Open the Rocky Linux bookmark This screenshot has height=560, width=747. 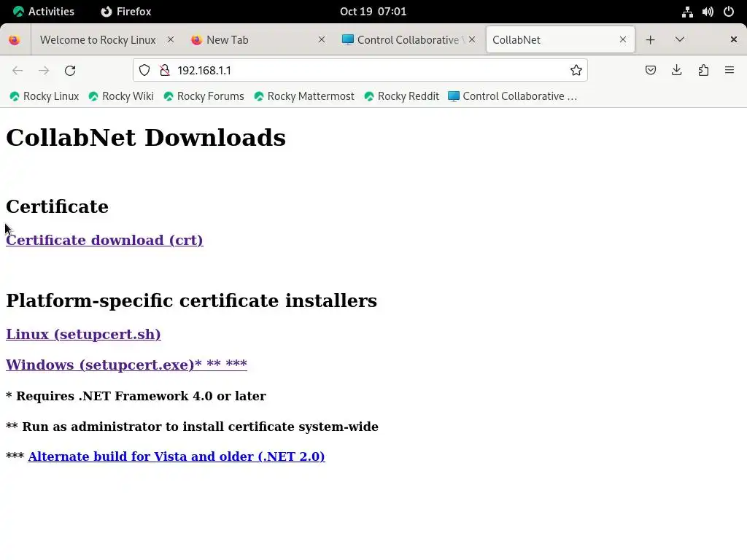[44, 96]
